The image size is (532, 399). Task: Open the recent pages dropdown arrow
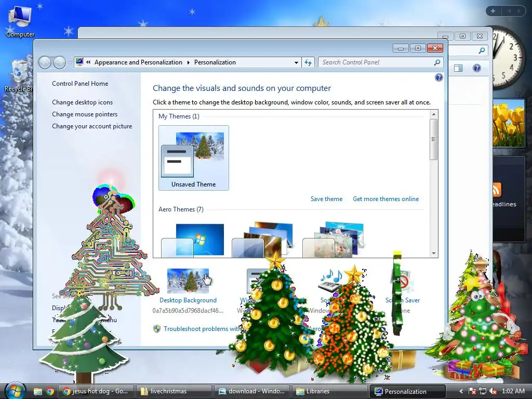[x=70, y=62]
